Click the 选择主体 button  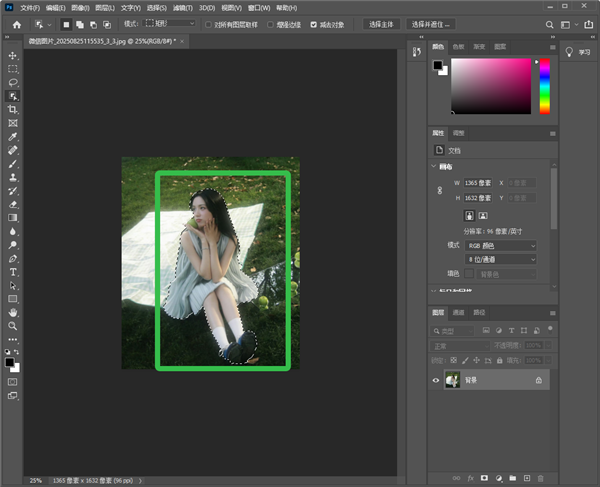click(x=381, y=23)
